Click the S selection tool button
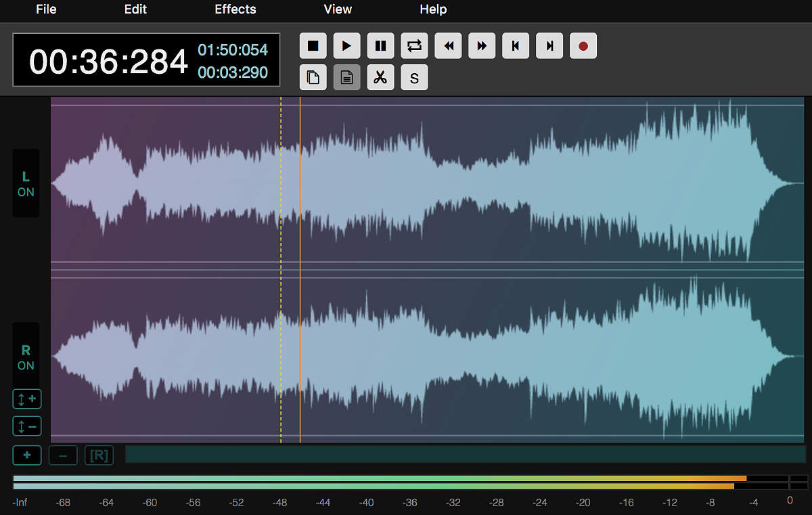Screen dimensions: 812x515 [414, 76]
